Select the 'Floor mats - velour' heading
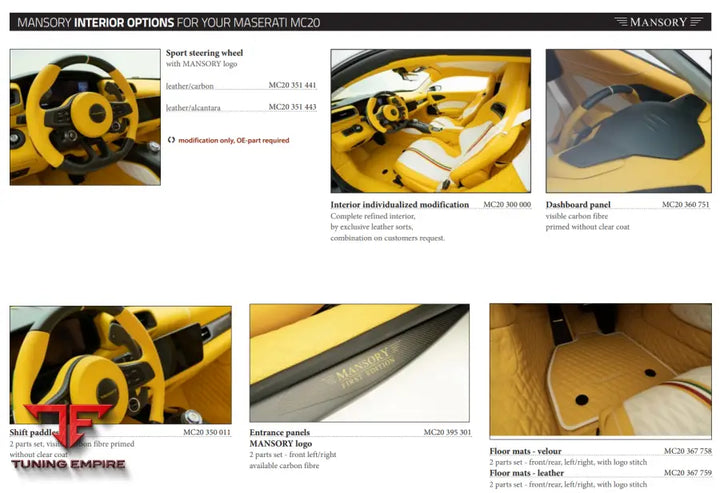Image resolution: width=720 pixels, height=493 pixels. tap(525, 451)
